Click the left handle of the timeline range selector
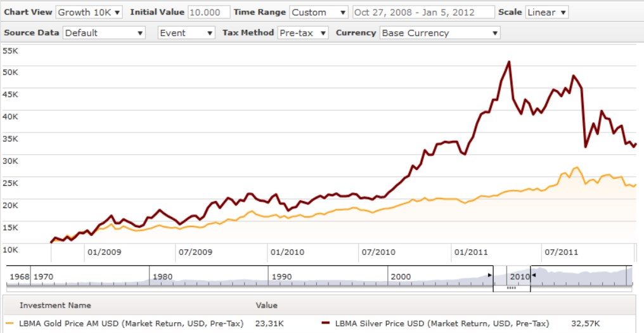Image resolution: width=644 pixels, height=333 pixels. point(490,275)
